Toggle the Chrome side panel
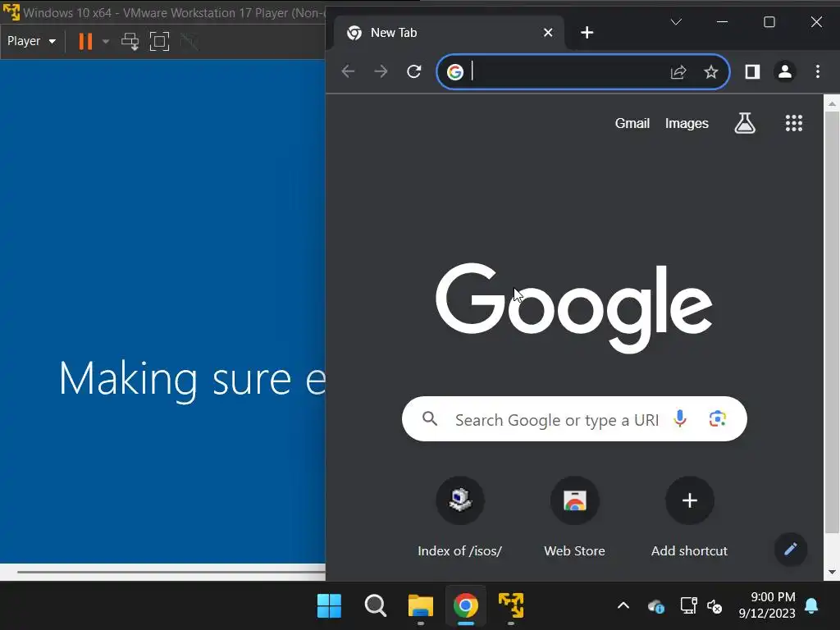Screen dimensions: 840x630 [753, 72]
